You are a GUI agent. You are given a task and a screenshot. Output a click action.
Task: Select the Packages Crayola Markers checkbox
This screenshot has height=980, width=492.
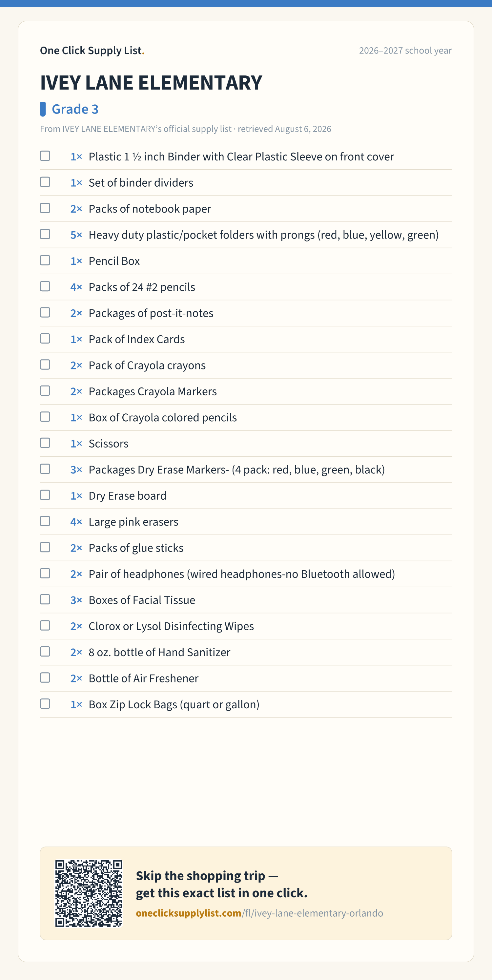45,391
